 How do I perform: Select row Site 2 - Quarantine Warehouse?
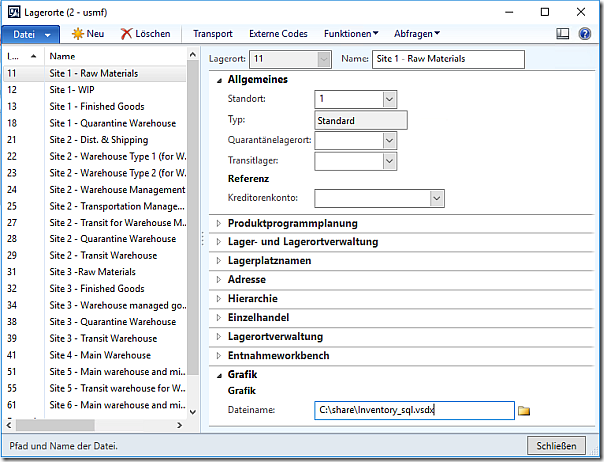[95, 239]
